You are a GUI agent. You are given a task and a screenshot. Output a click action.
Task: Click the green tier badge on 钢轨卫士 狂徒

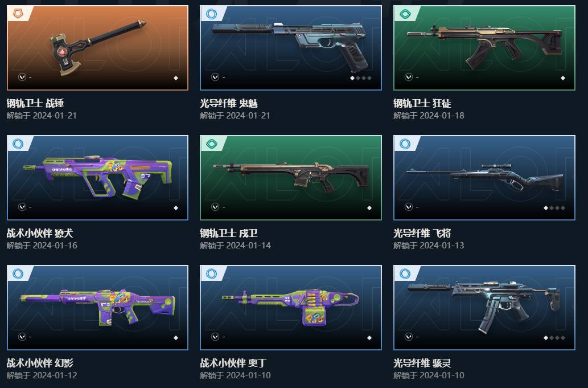point(405,14)
